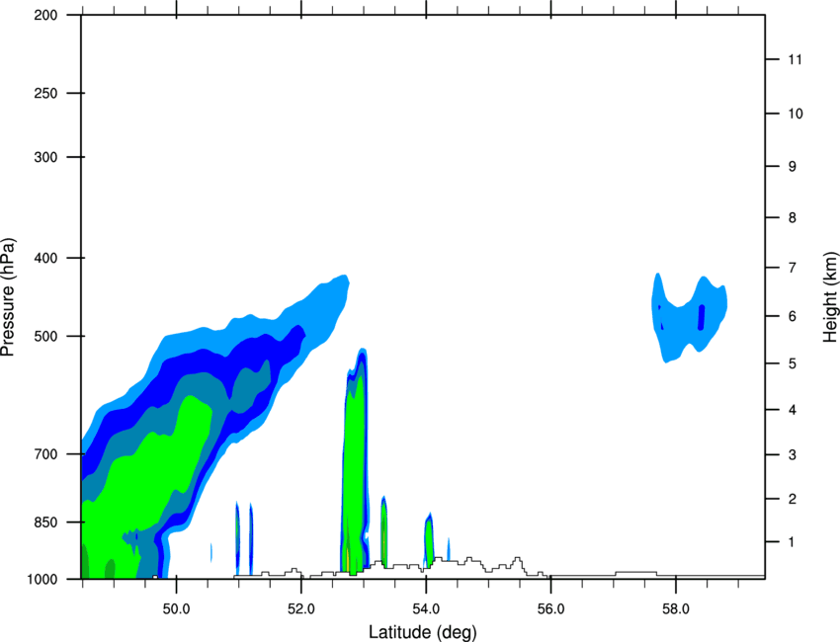The image size is (840, 642).
Task: Click the 2 km height label
Action: pos(793,499)
